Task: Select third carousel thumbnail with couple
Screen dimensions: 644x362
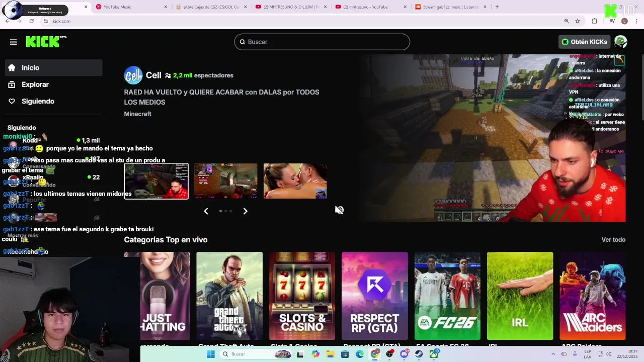Action: click(x=295, y=181)
